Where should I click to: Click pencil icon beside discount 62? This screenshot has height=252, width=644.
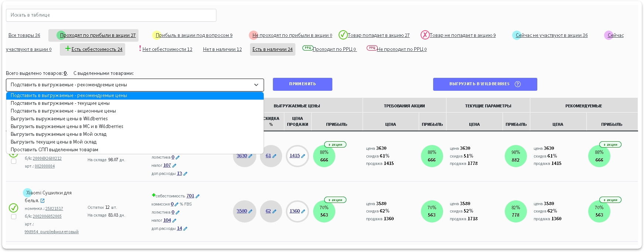pos(274,211)
